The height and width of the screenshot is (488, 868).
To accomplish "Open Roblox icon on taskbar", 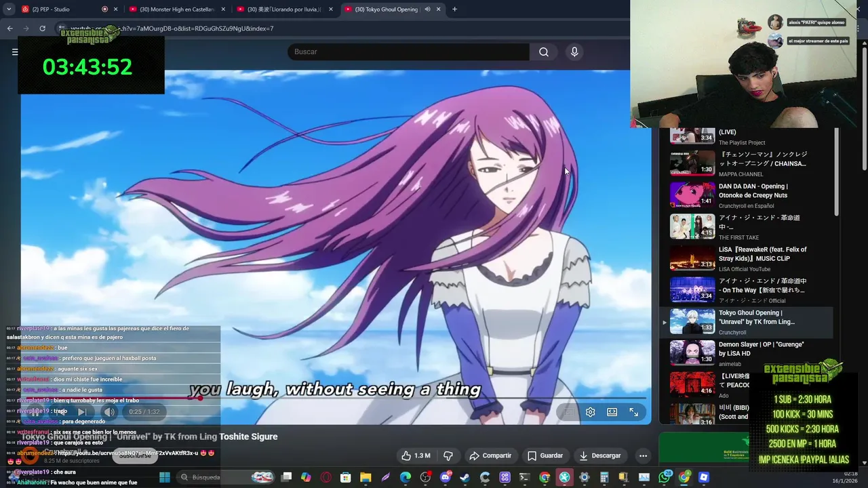I will 703,477.
